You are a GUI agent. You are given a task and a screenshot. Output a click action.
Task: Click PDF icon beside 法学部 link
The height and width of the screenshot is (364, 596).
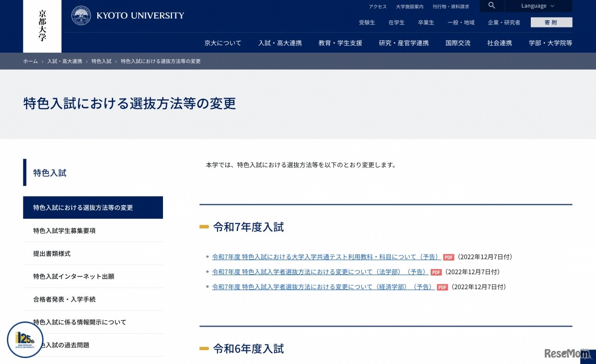[x=436, y=272]
